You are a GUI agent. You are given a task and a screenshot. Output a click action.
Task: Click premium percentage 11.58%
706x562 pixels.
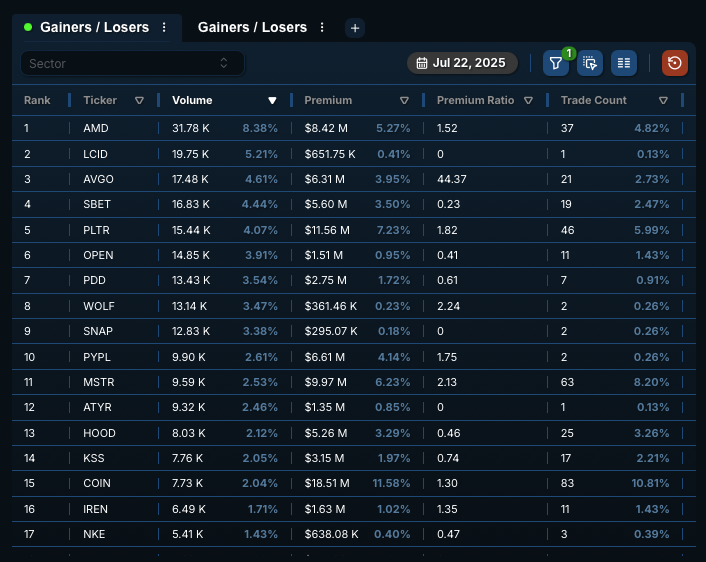[391, 484]
